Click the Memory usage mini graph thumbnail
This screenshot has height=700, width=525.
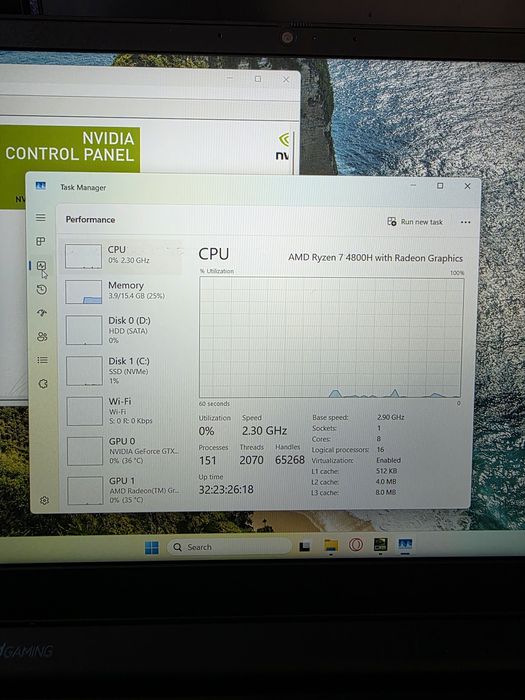pos(83,292)
